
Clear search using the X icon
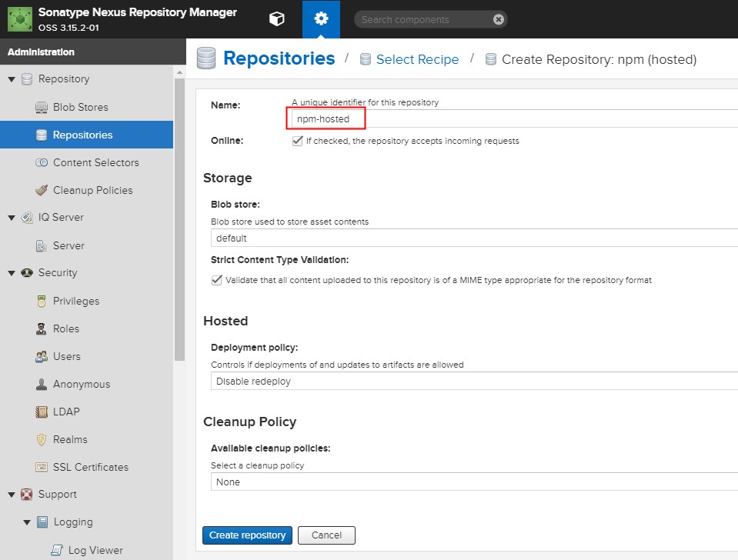pyautogui.click(x=499, y=19)
